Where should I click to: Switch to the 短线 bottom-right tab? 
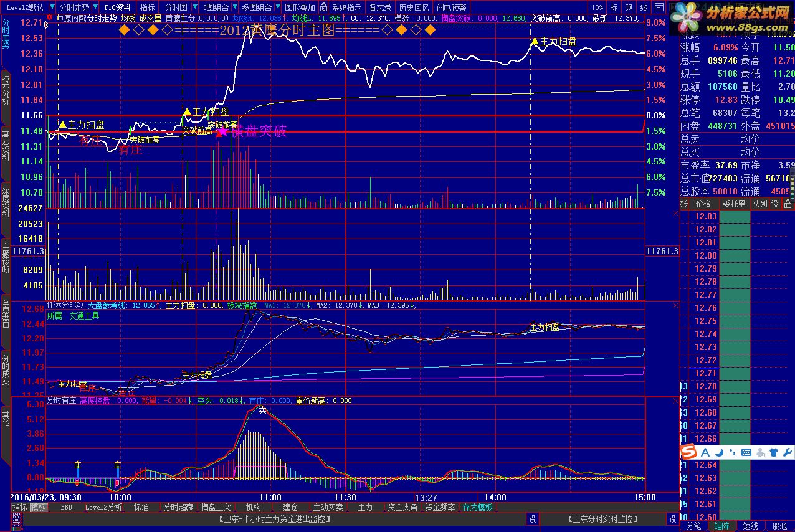[751, 526]
